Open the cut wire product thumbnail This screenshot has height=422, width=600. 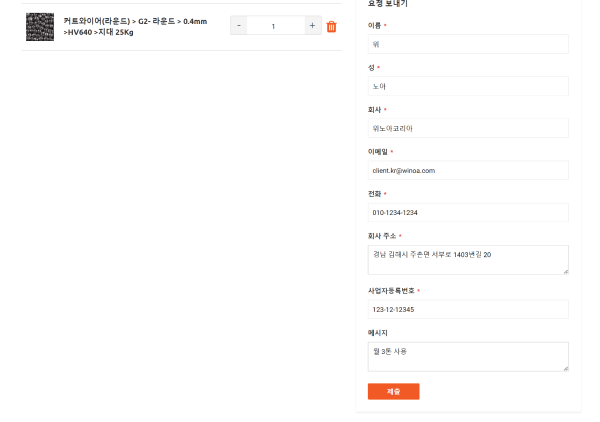coord(40,27)
